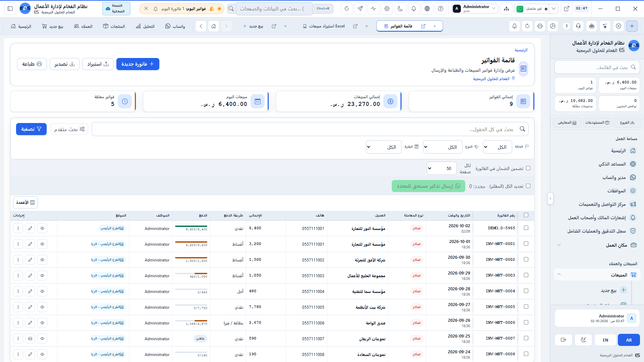Select checkbox for invoice INV-MKT-0006
The height and width of the screenshot is (362, 644).
coord(526,322)
